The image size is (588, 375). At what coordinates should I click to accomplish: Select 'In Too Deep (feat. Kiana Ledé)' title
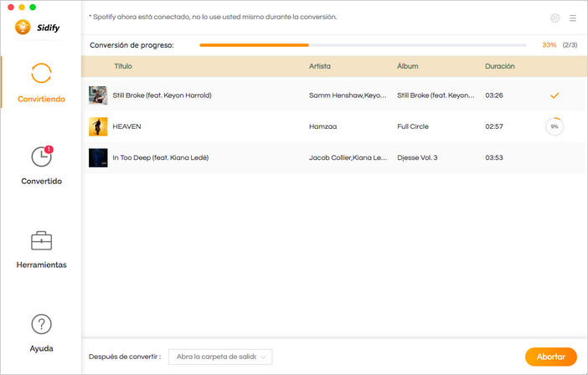point(161,157)
